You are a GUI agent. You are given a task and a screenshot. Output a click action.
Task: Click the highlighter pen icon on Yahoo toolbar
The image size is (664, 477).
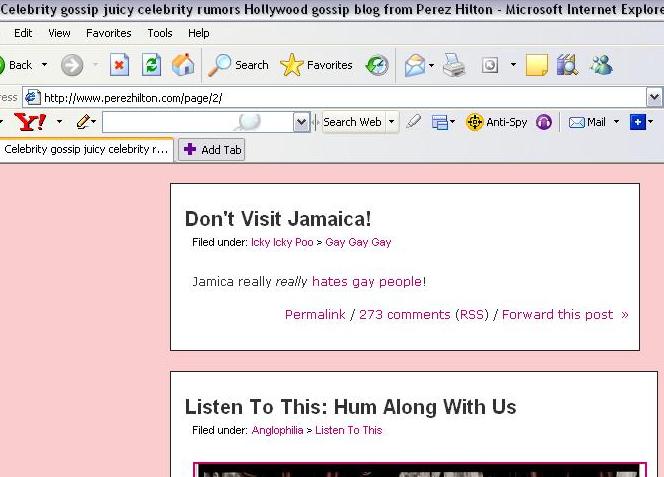[x=413, y=122]
